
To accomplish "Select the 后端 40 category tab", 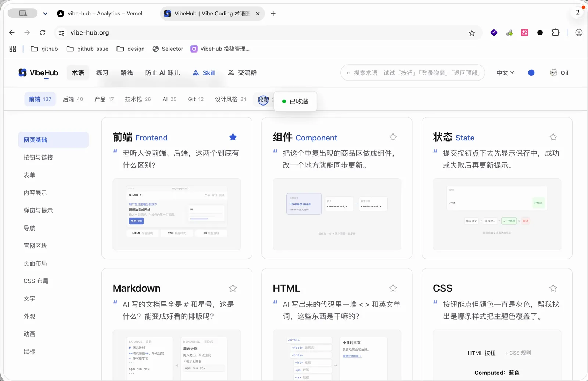I will (73, 99).
